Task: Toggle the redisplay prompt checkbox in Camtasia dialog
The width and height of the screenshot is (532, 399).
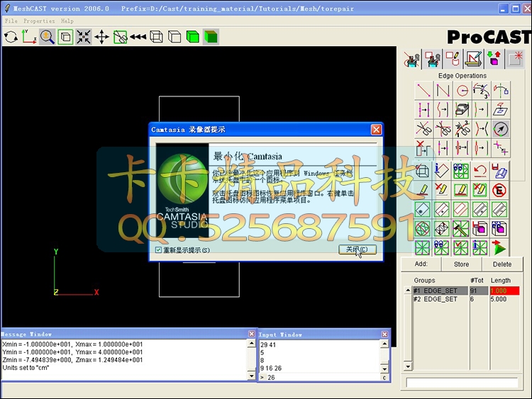Action: (158, 250)
